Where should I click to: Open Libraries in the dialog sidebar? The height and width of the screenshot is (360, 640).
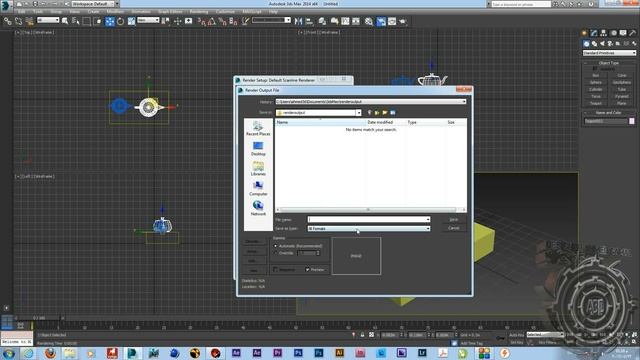(258, 169)
